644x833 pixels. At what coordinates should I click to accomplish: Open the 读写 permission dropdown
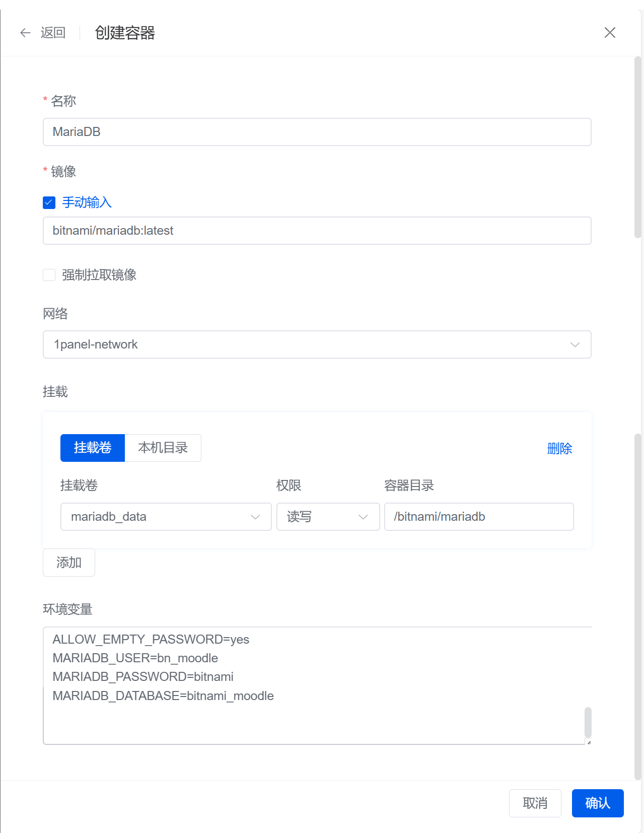(328, 517)
